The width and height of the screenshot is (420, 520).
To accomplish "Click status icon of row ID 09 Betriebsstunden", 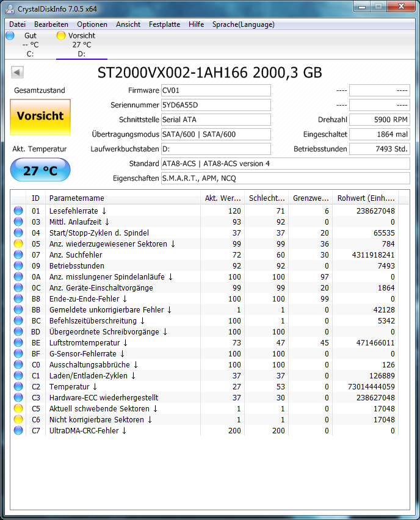I will pyautogui.click(x=18, y=265).
